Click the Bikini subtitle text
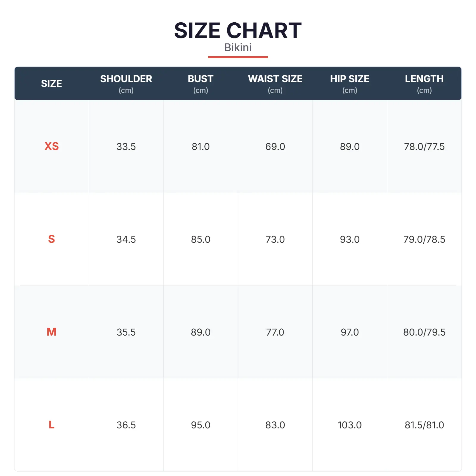Image resolution: width=476 pixels, height=476 pixels. click(238, 48)
